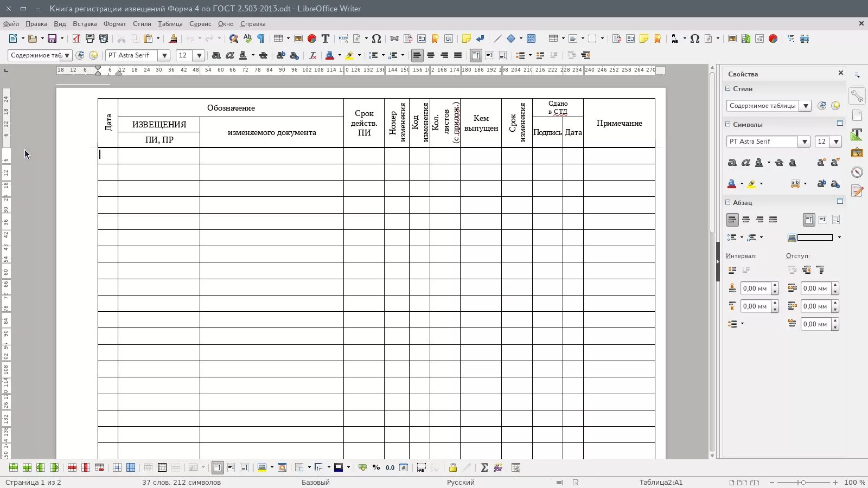Open the sidebar font size dropdown

pyautogui.click(x=836, y=142)
